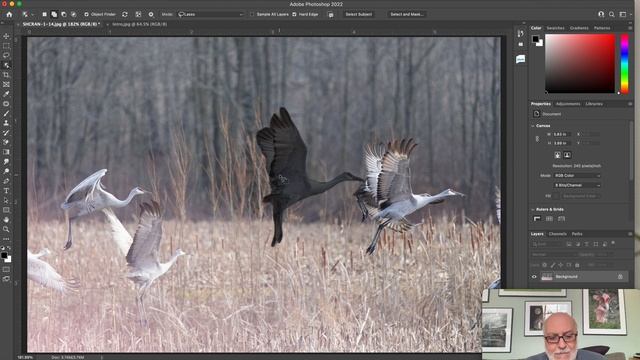Choose New Selection mode button

tap(44, 14)
